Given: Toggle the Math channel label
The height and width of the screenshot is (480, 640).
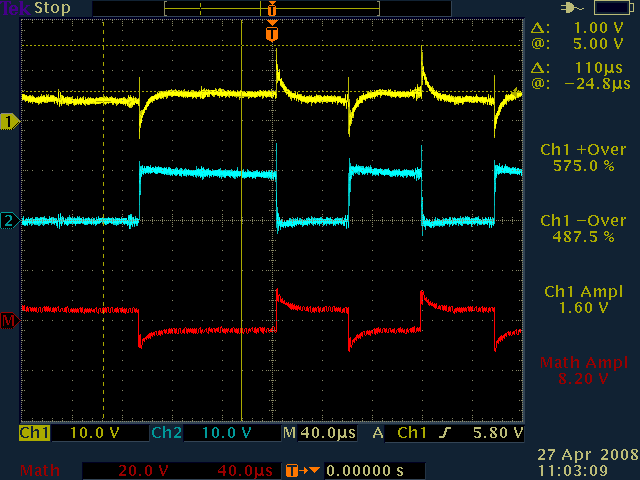Looking at the screenshot, I should pyautogui.click(x=39, y=470).
